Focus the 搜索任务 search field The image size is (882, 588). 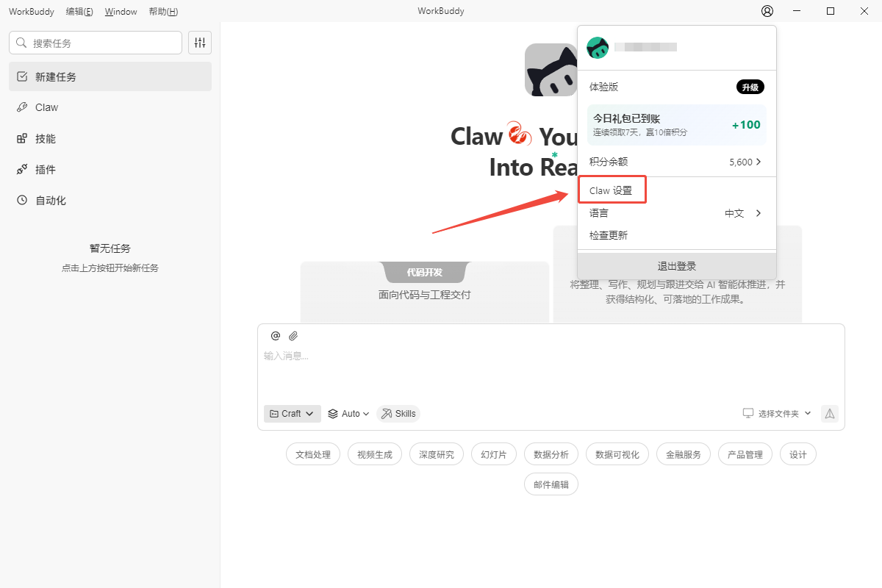coord(96,43)
